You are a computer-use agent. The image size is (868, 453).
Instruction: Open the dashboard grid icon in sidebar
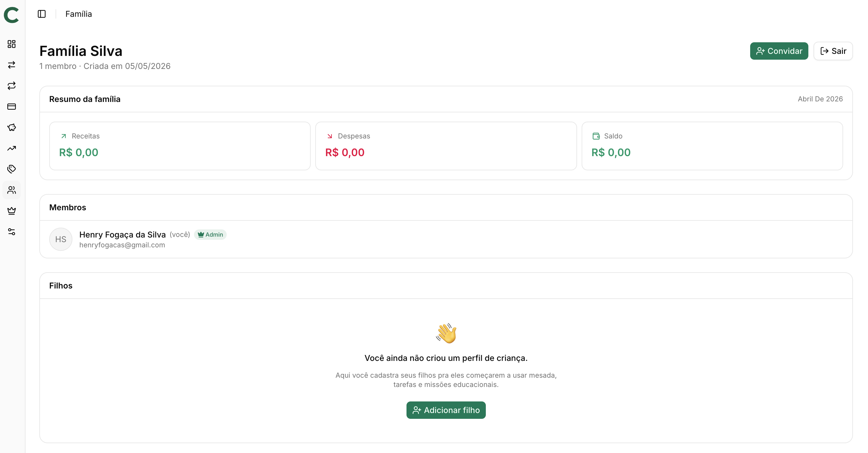coord(12,44)
